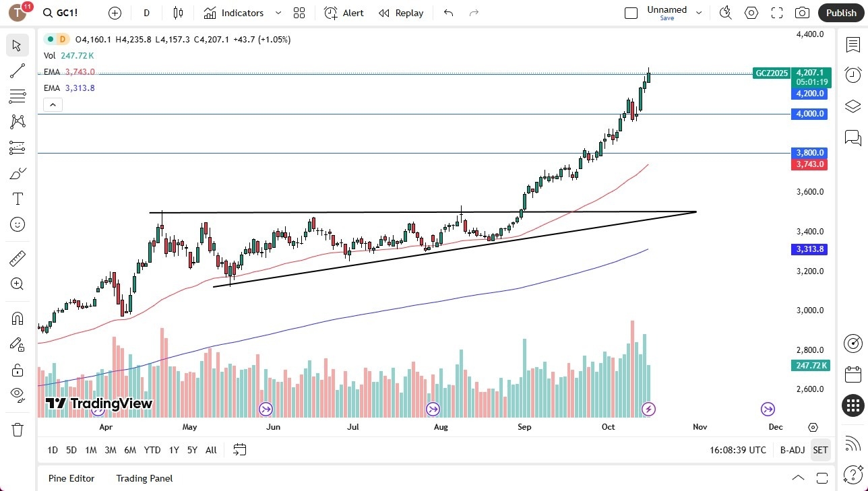Lock all drawings with the padlock icon
Screen dimensions: 868x491
point(18,369)
